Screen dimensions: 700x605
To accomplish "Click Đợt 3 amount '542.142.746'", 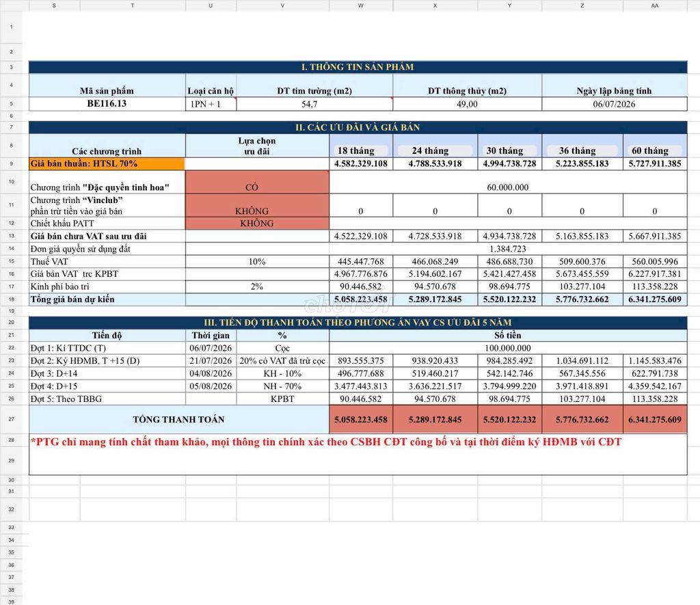I will [x=509, y=374].
